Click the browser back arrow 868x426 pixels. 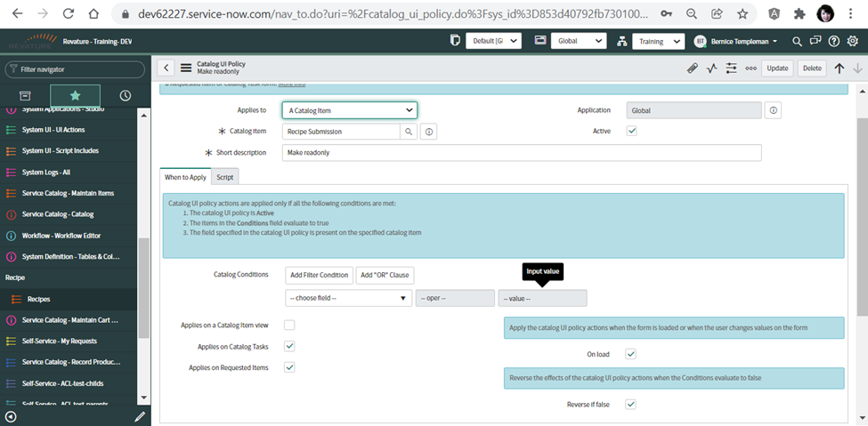(x=17, y=13)
